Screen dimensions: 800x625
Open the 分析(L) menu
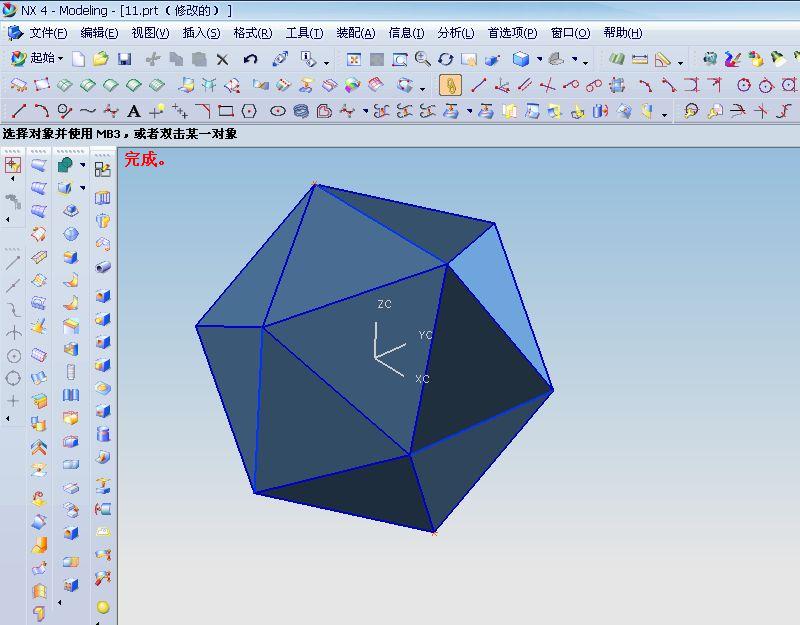(x=456, y=33)
